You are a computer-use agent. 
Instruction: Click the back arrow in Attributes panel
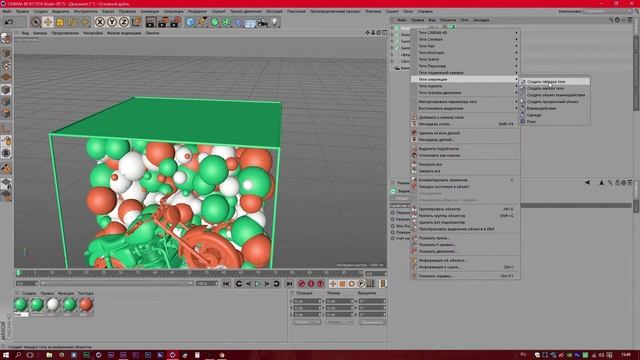click(587, 182)
